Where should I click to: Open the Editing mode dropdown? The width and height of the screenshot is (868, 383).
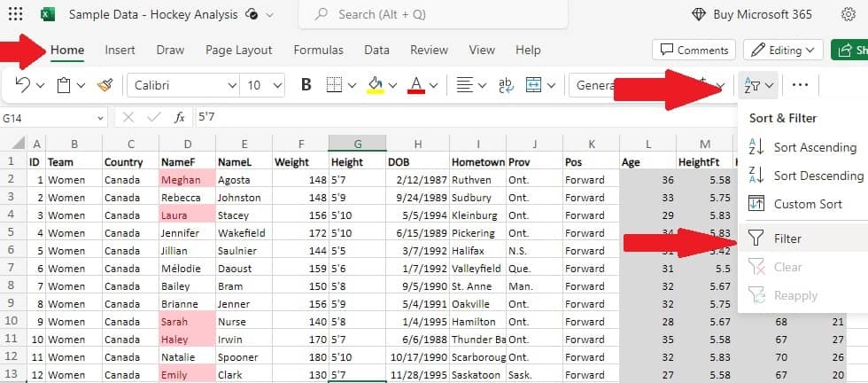783,50
